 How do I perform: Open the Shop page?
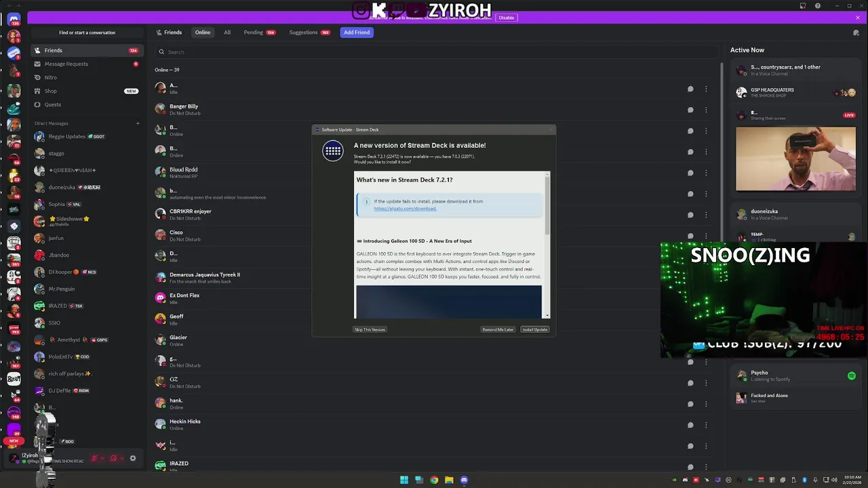(87, 91)
